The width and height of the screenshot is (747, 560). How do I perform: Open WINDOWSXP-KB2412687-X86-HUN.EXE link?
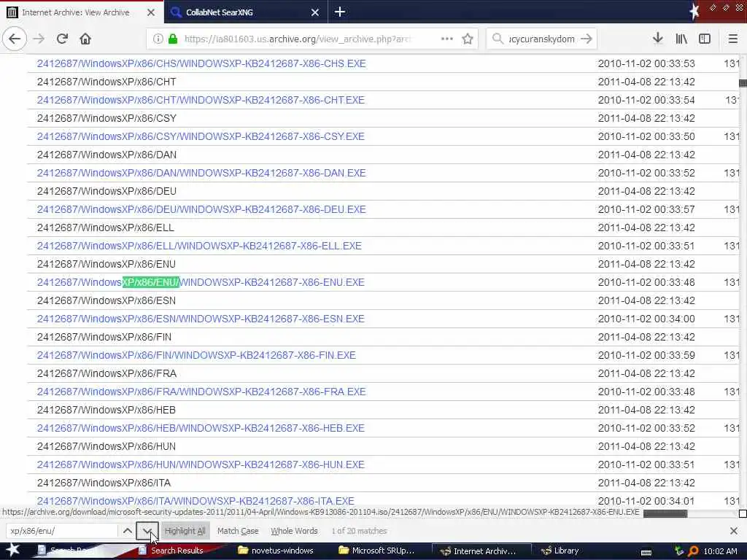click(201, 464)
